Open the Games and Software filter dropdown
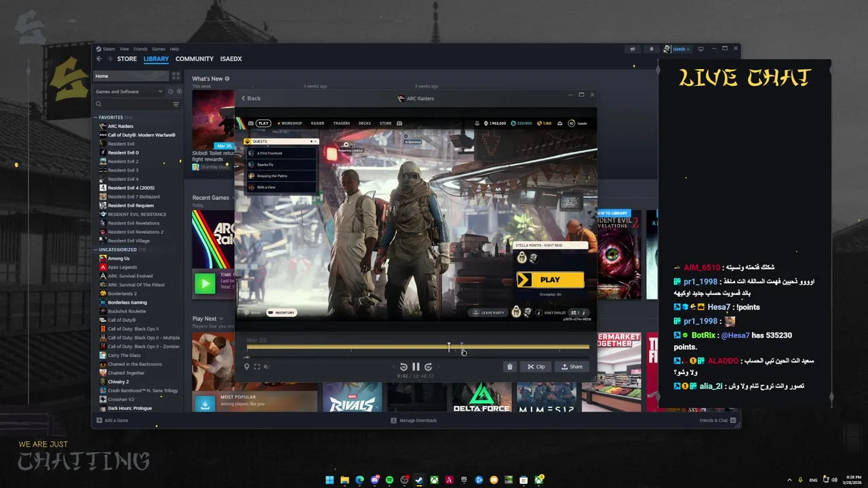This screenshot has width=868, height=488. point(129,91)
